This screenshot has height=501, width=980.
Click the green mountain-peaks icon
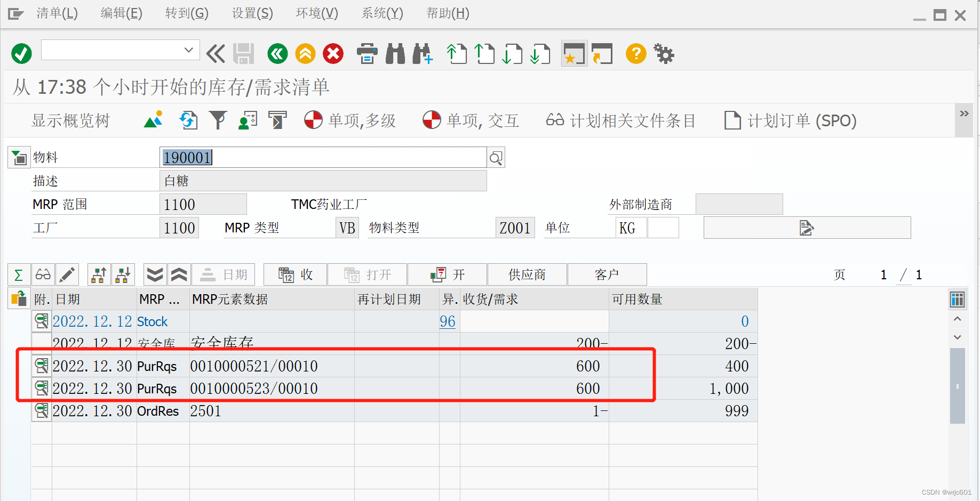tap(153, 120)
